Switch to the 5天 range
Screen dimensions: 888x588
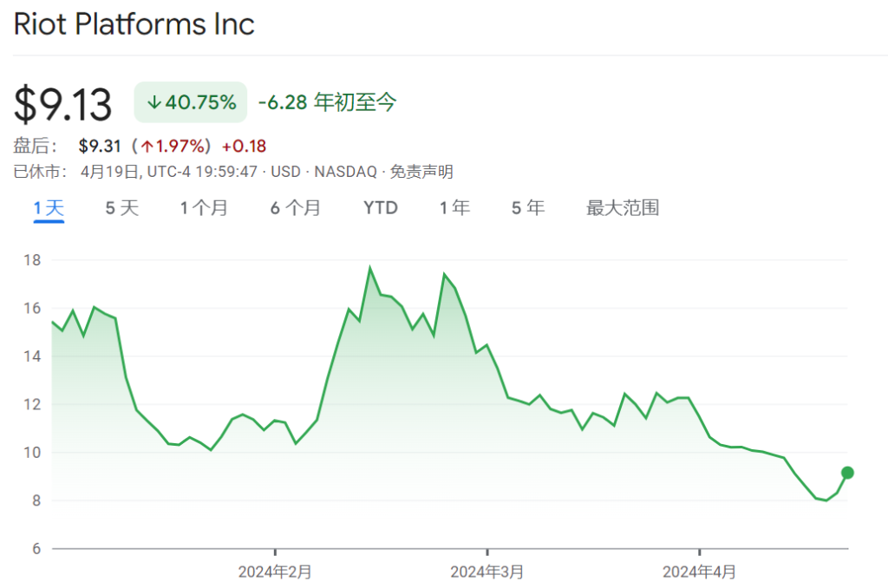pyautogui.click(x=121, y=208)
